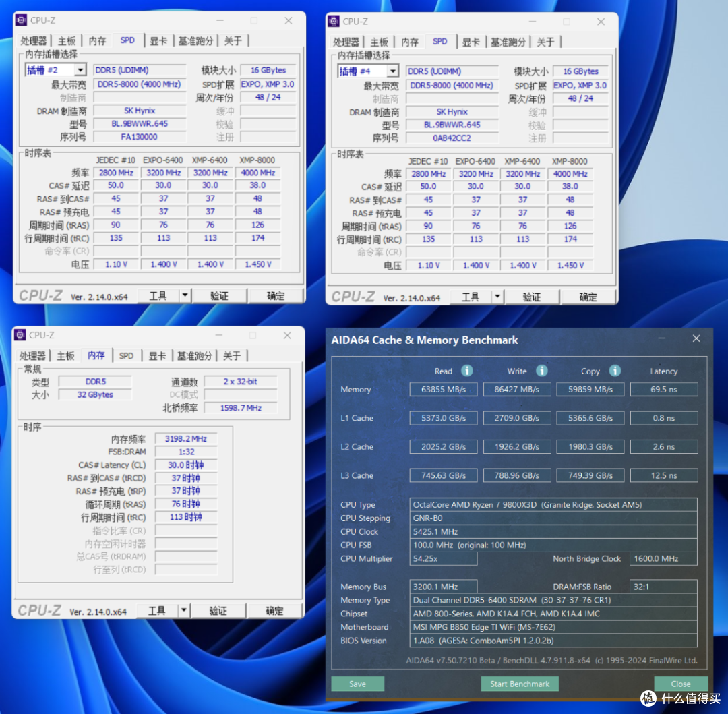Switch to 处理器 tab in slot #2 window
This screenshot has height=714, width=728.
[x=34, y=41]
